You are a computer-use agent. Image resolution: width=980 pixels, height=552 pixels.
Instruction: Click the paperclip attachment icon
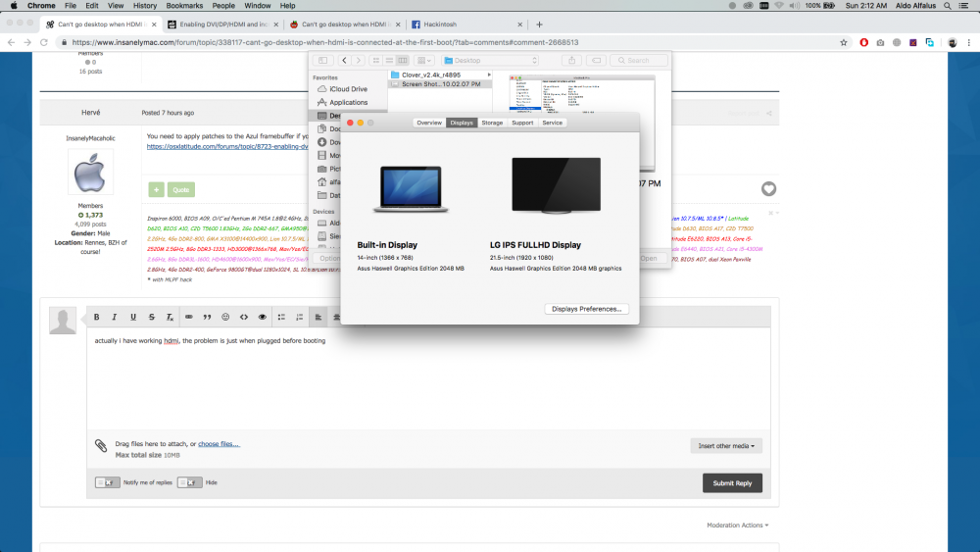click(x=101, y=445)
